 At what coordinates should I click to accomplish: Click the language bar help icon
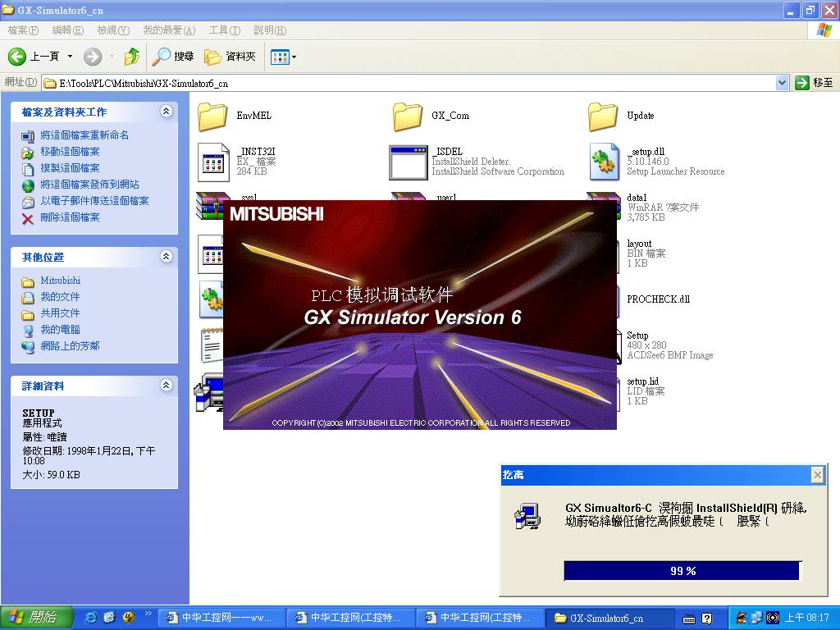[x=707, y=619]
